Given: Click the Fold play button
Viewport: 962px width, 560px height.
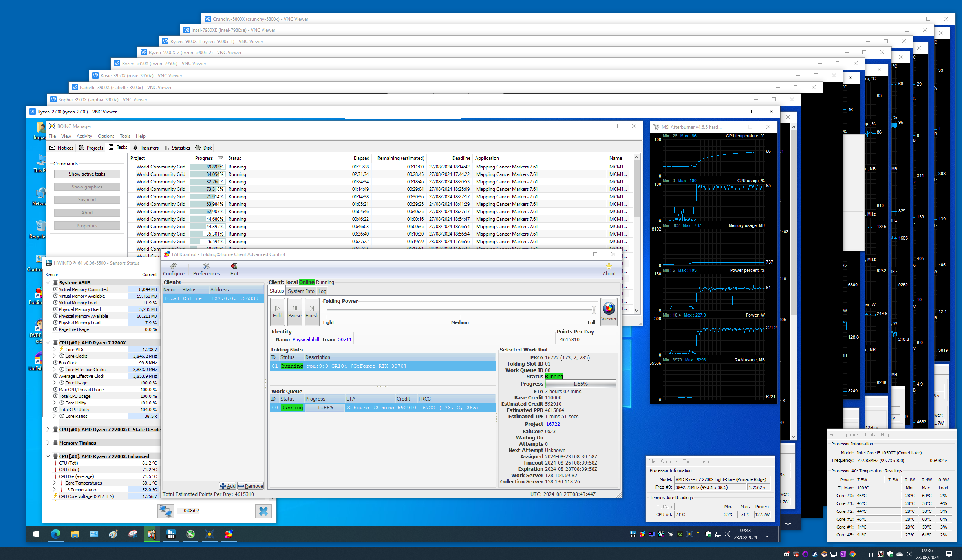Looking at the screenshot, I should [278, 312].
